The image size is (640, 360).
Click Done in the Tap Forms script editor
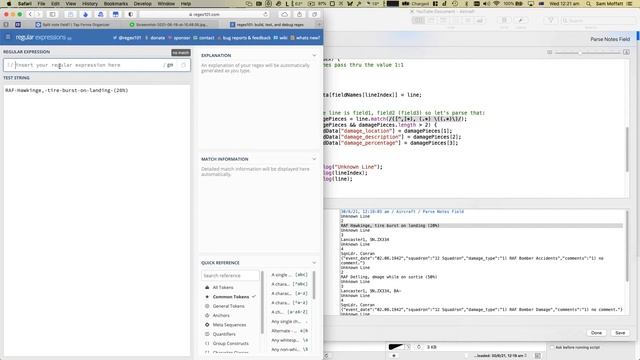tap(596, 333)
